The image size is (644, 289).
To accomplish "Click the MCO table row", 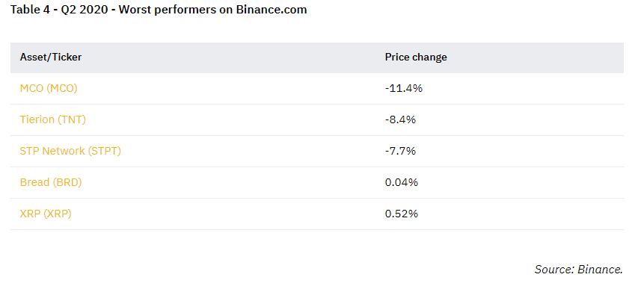I will (317, 89).
